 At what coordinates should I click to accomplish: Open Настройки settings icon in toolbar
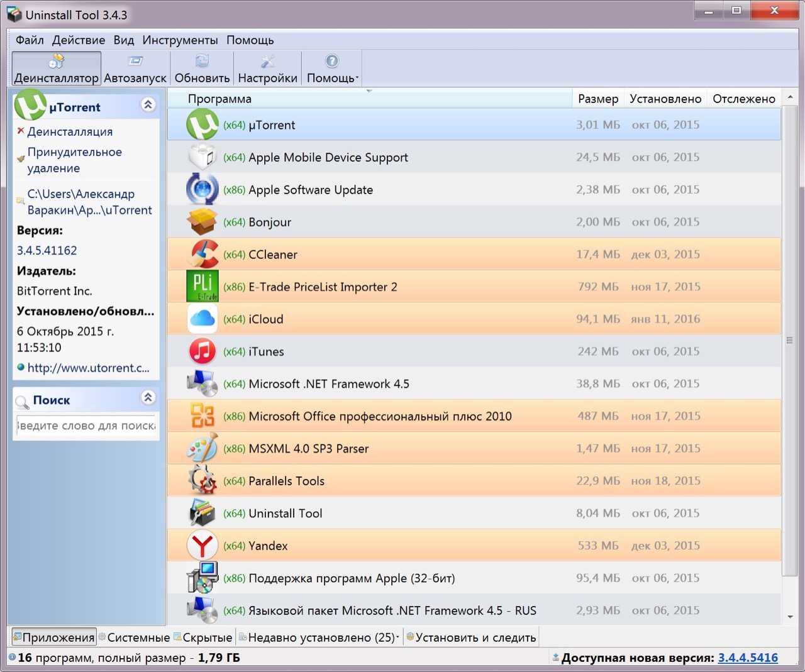[267, 62]
